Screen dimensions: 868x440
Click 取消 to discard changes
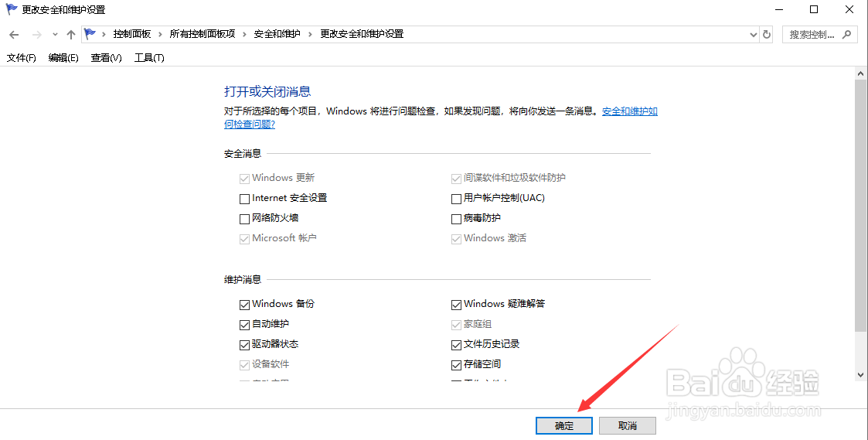tap(627, 425)
